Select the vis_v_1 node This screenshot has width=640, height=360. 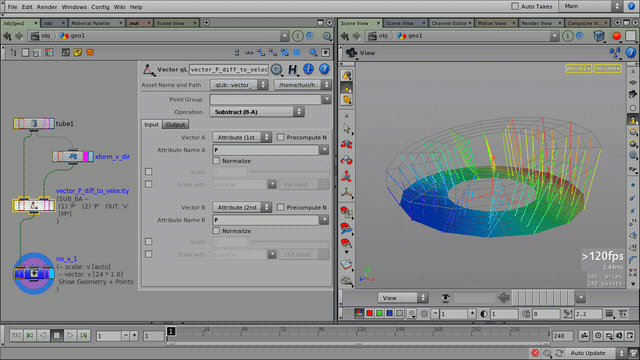coord(34,273)
